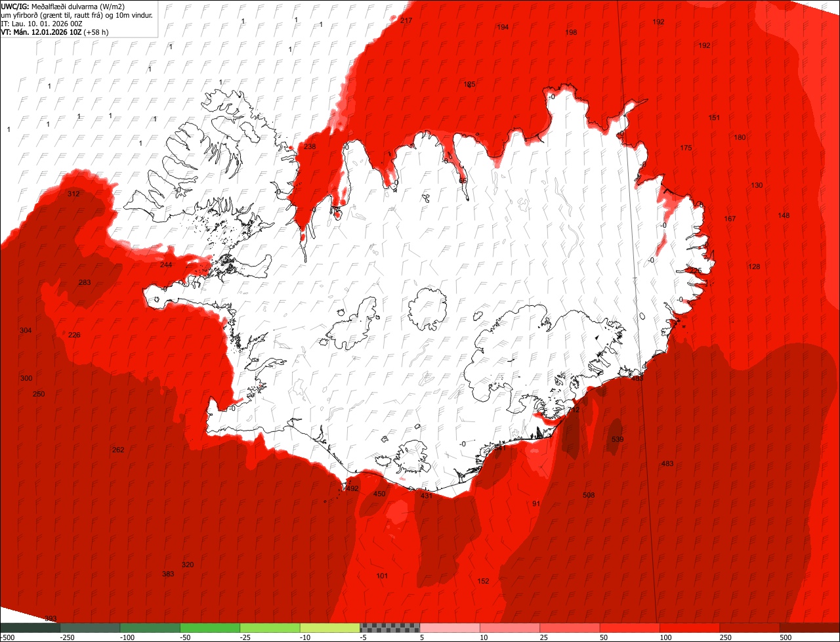Select the pink 10 to 25 legend swatch
This screenshot has height=642, width=840.
(509, 628)
